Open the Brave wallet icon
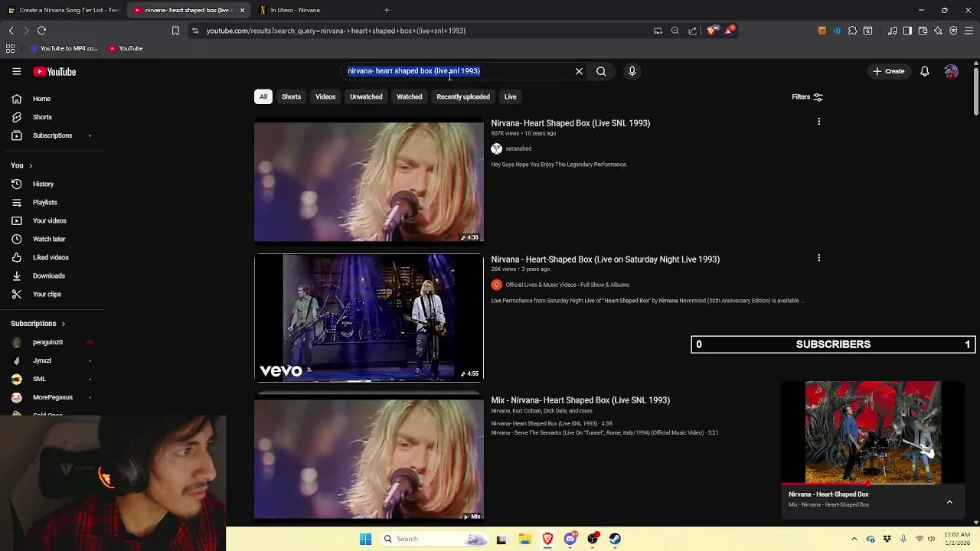Viewport: 980px width, 551px height. [923, 31]
